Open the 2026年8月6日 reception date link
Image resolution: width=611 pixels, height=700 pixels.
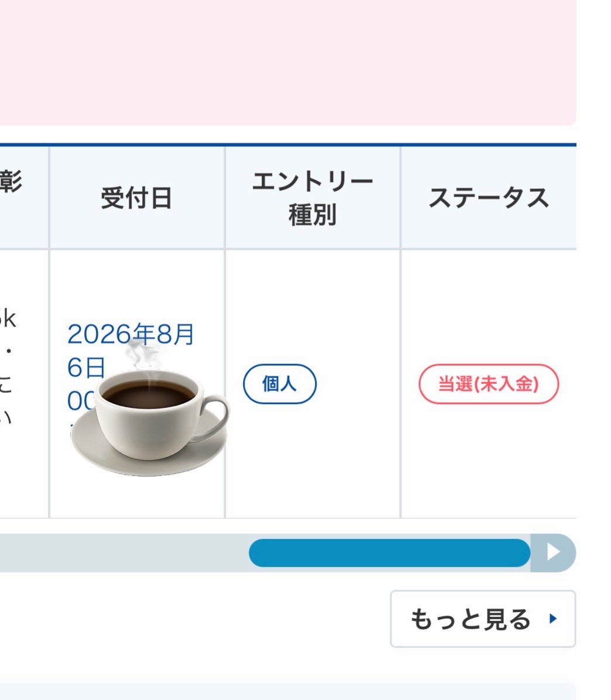coord(131,351)
